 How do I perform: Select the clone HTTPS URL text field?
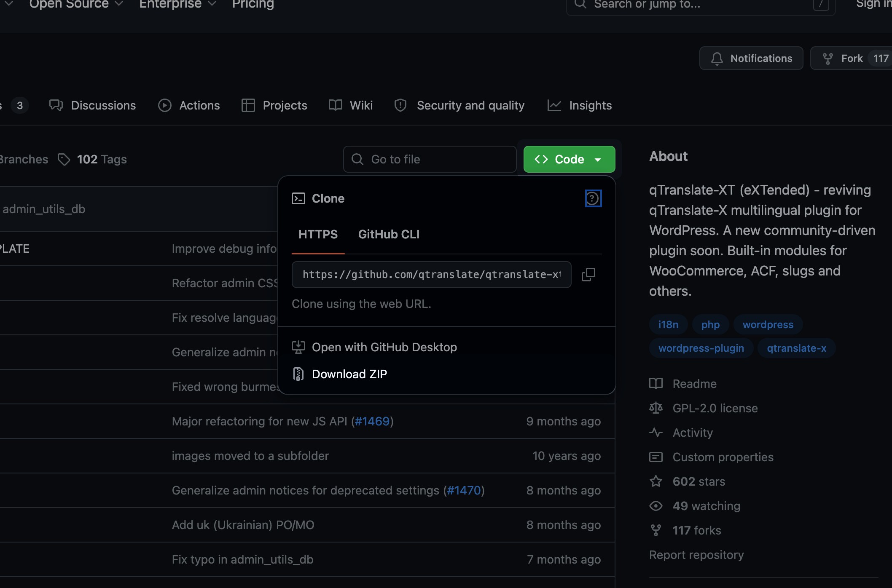coord(432,275)
